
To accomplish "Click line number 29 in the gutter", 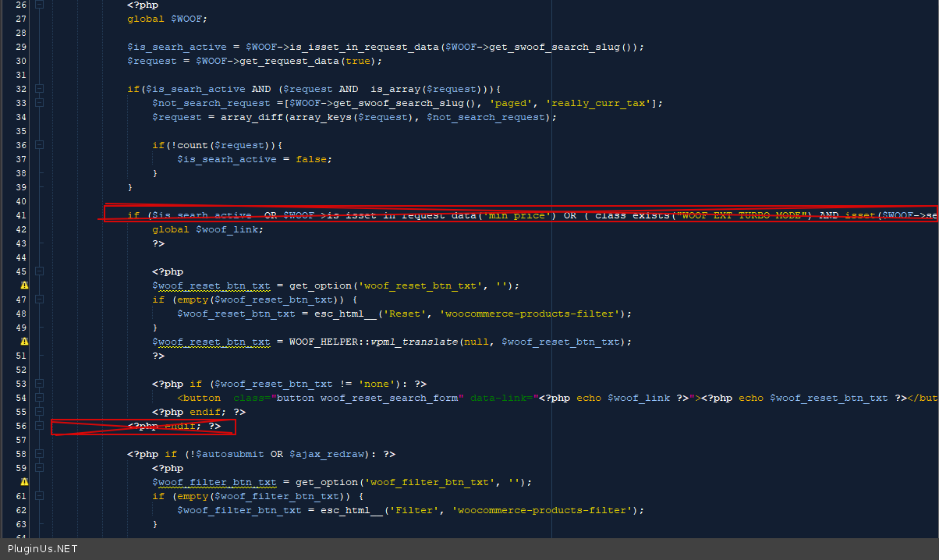I will (21, 47).
